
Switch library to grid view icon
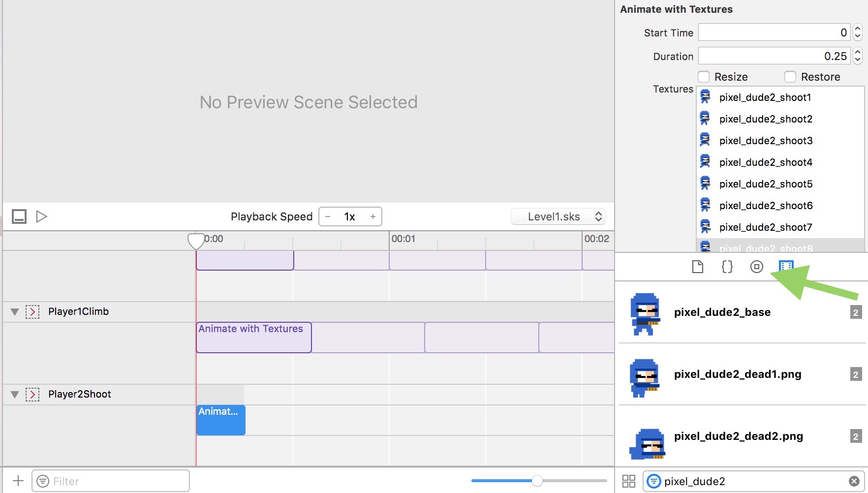[629, 481]
